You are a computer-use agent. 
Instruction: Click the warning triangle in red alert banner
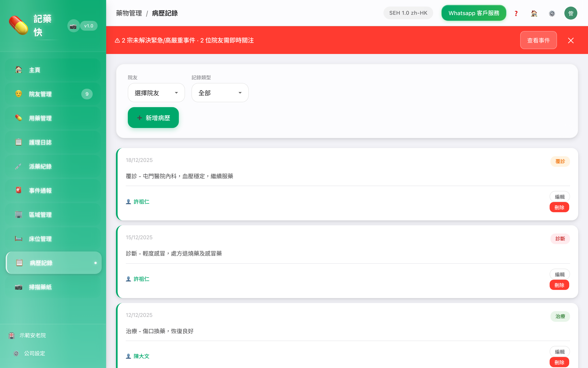(117, 40)
